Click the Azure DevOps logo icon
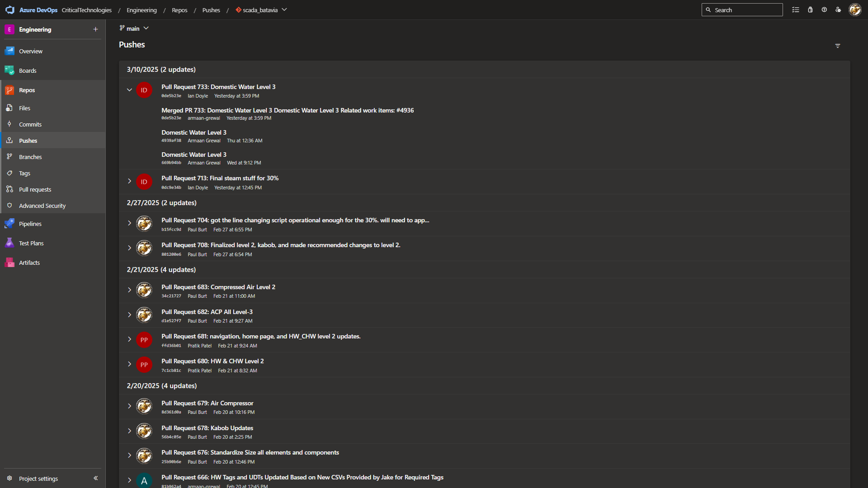Image resolution: width=868 pixels, height=488 pixels. click(10, 10)
